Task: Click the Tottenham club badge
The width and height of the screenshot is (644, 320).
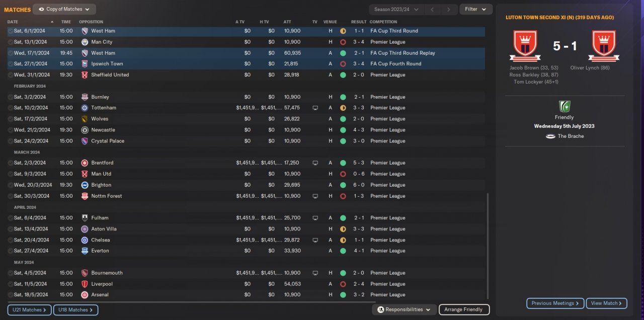Action: 85,108
